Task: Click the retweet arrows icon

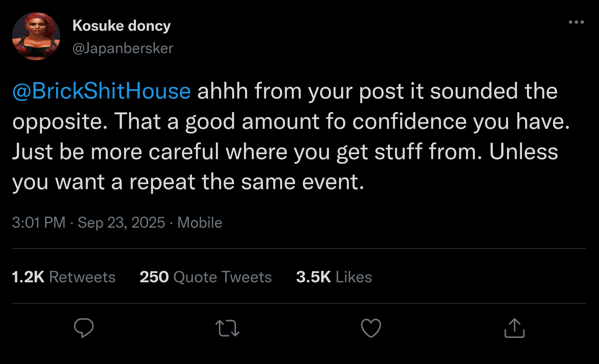Action: tap(227, 328)
